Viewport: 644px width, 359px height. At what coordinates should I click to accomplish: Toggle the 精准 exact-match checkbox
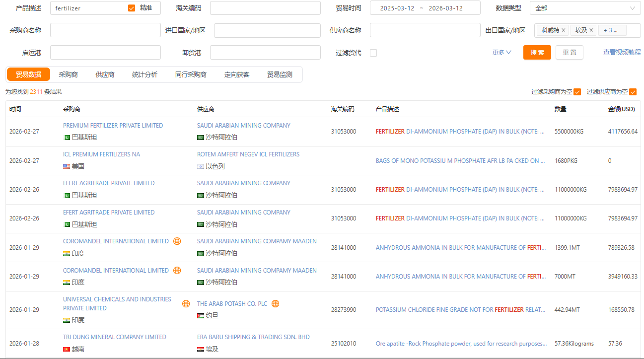coord(132,8)
